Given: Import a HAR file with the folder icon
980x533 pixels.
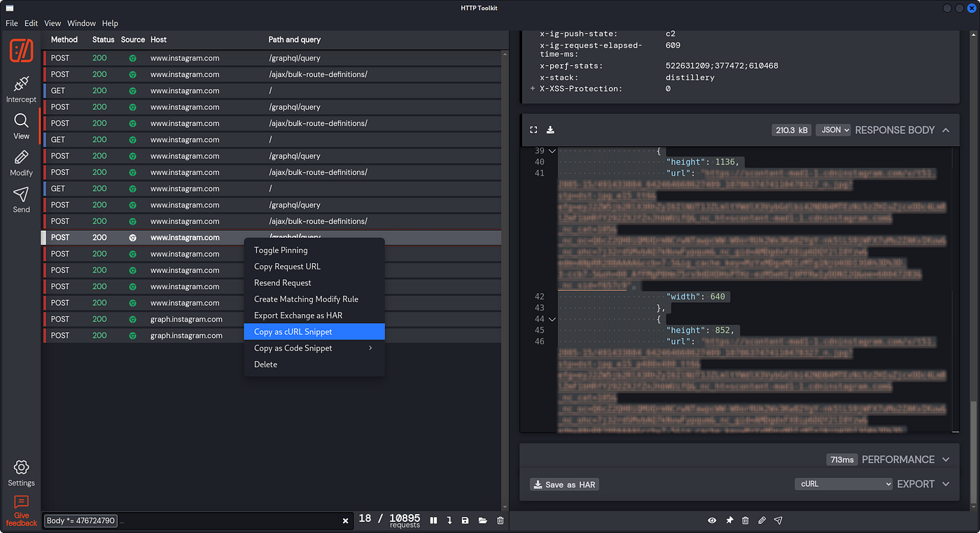Looking at the screenshot, I should [483, 520].
